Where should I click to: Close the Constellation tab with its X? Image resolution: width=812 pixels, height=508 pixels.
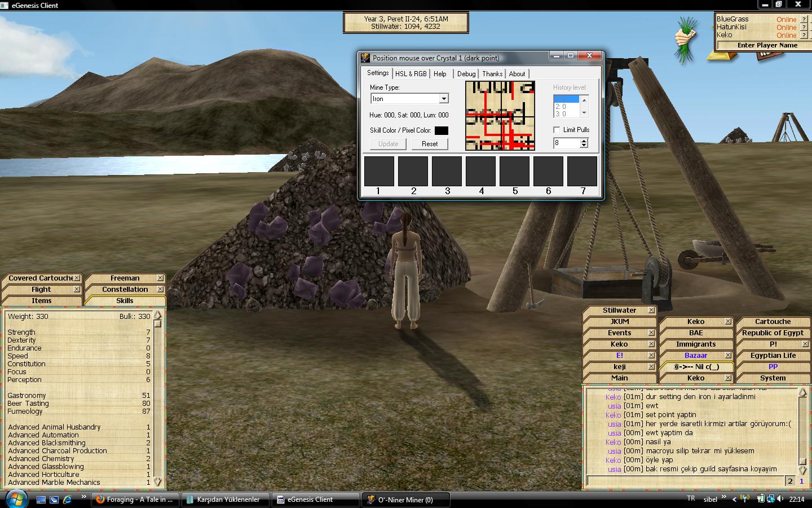tap(160, 290)
